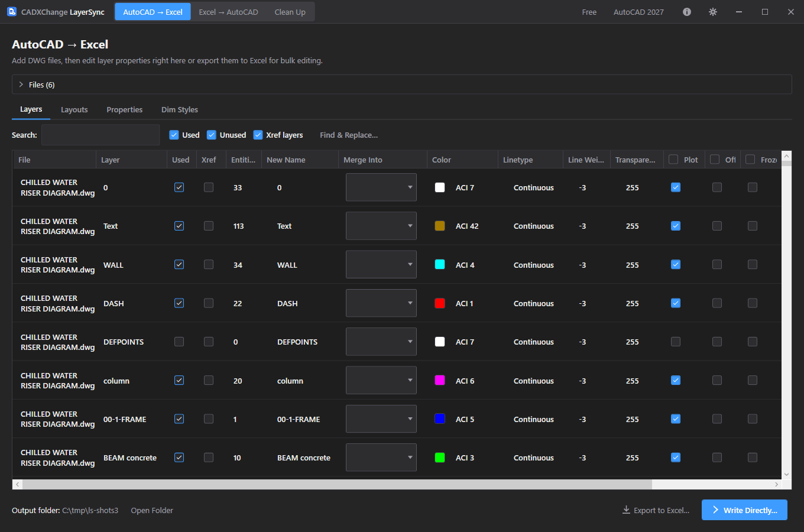804x532 pixels.
Task: Click the ACI 42 color swatch
Action: coord(440,226)
